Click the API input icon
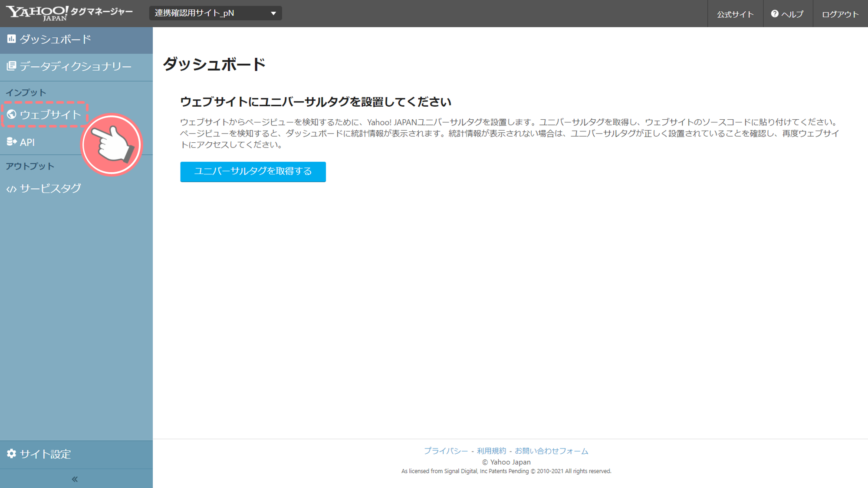 pyautogui.click(x=12, y=142)
